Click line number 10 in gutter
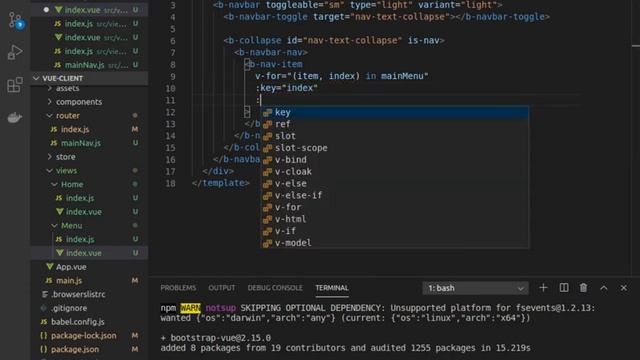Screen dimensions: 640x360 click(170, 88)
